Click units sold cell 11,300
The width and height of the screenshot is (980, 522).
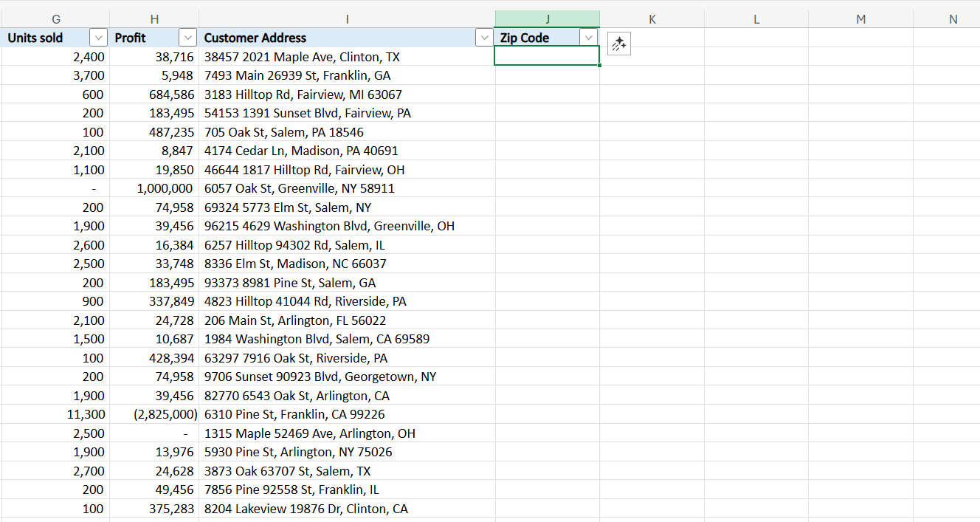click(x=55, y=414)
